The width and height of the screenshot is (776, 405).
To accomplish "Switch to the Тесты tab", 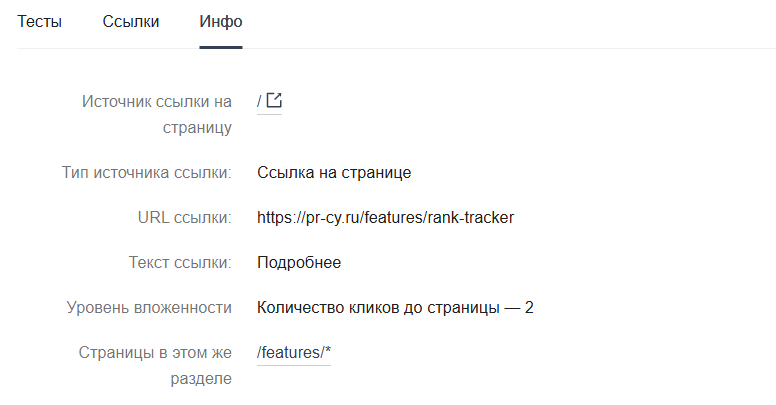I will coord(40,22).
